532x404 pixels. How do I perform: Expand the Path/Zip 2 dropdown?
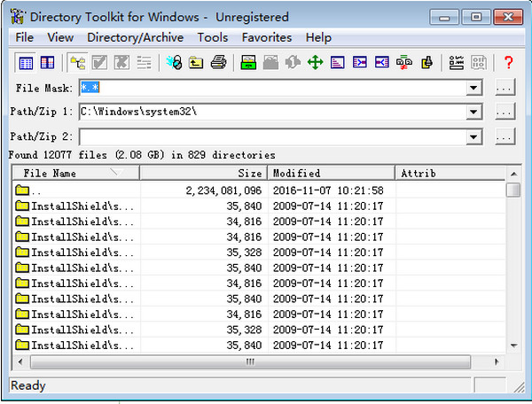(x=473, y=137)
